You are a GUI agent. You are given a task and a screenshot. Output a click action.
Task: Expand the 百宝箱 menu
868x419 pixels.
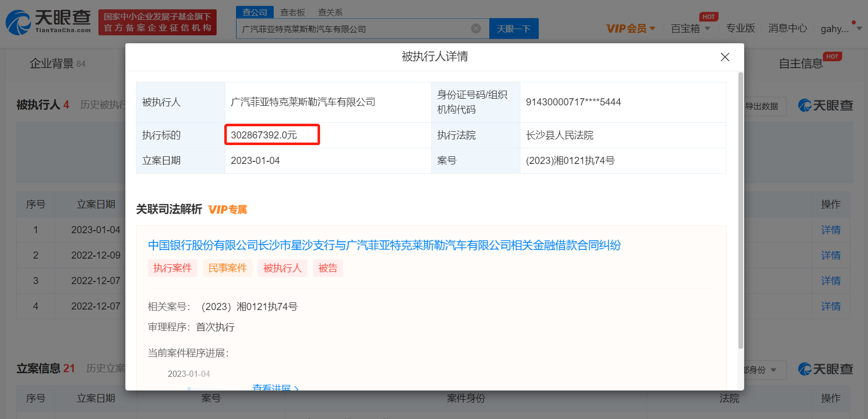691,29
